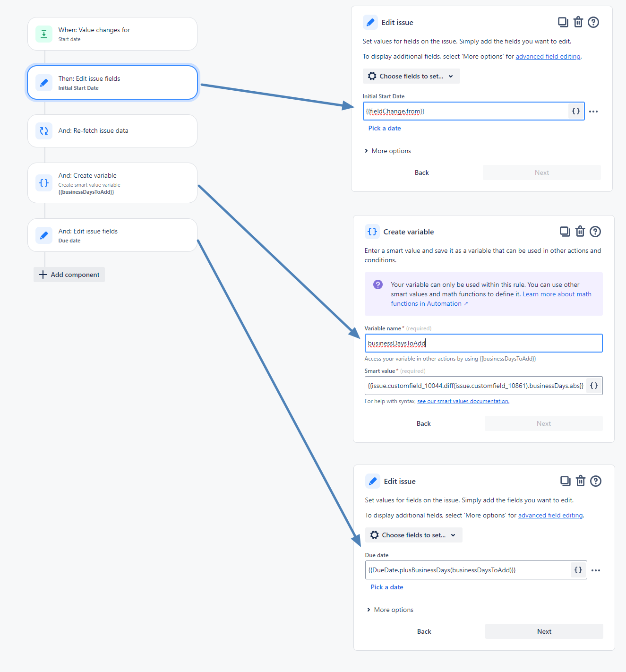Open 'Learn more about math functions' link
Screen dimensions: 626x672
pyautogui.click(x=491, y=299)
